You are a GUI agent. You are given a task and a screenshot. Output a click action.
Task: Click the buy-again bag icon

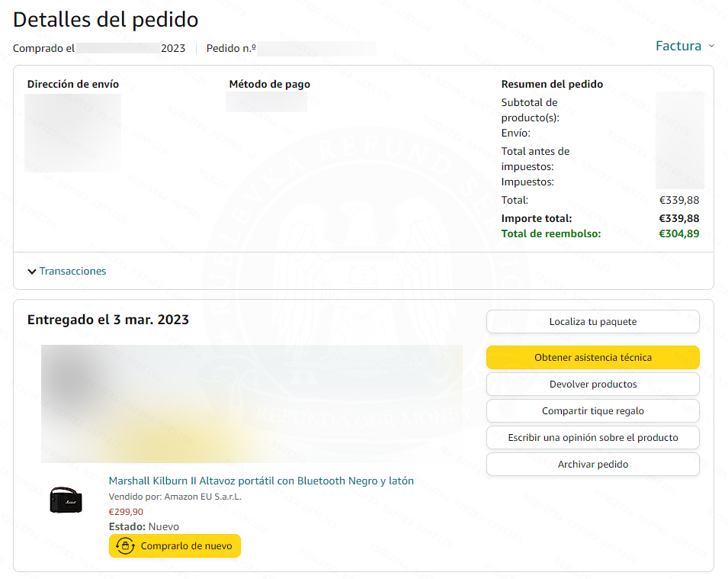[x=125, y=545]
